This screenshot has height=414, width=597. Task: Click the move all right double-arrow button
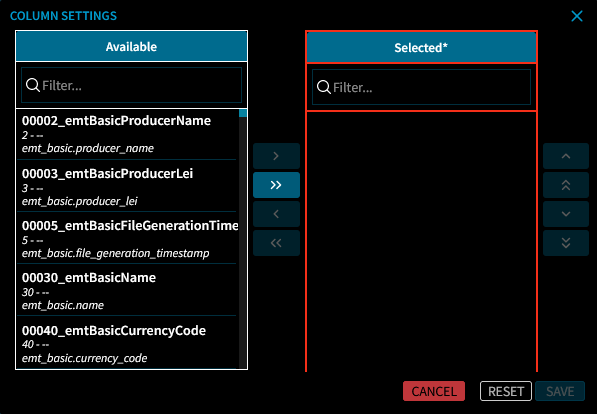pyautogui.click(x=276, y=185)
